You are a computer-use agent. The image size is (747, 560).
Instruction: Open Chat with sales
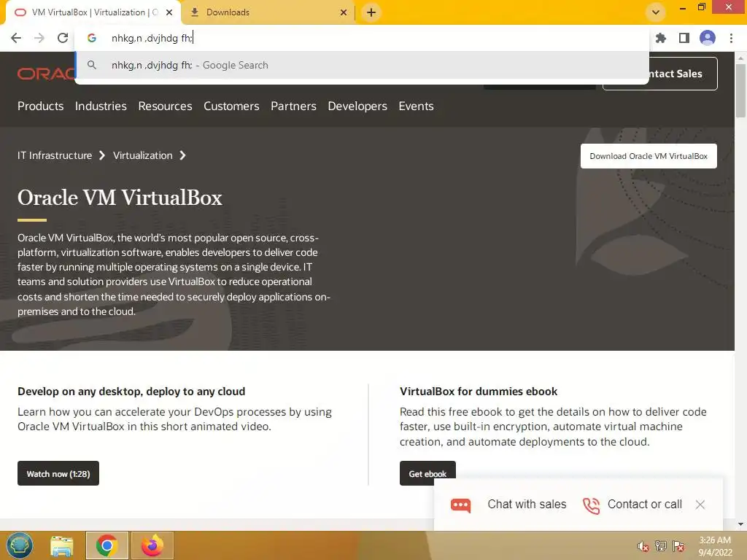527,505
